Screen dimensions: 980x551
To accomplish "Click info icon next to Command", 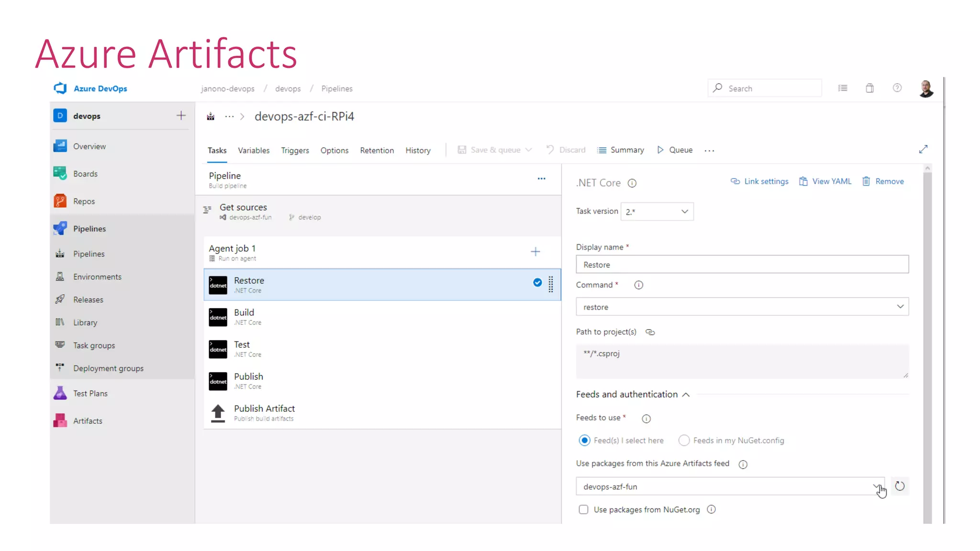I will pos(638,285).
